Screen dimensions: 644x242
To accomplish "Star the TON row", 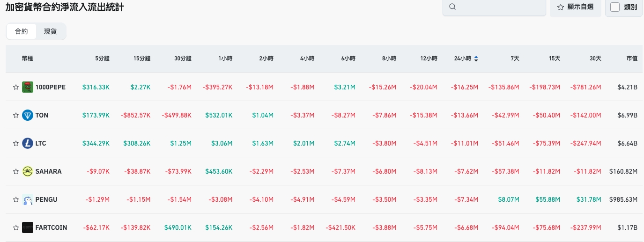I will [x=16, y=115].
